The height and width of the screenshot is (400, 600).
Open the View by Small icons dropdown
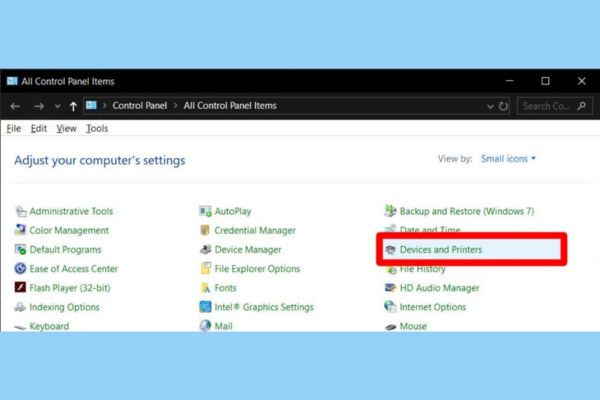[x=508, y=158]
